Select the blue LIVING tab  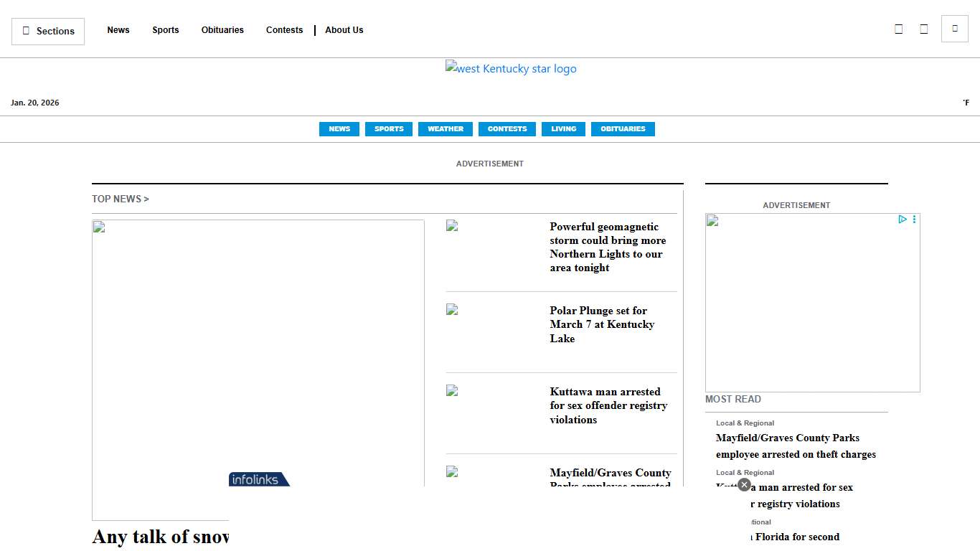click(x=563, y=129)
